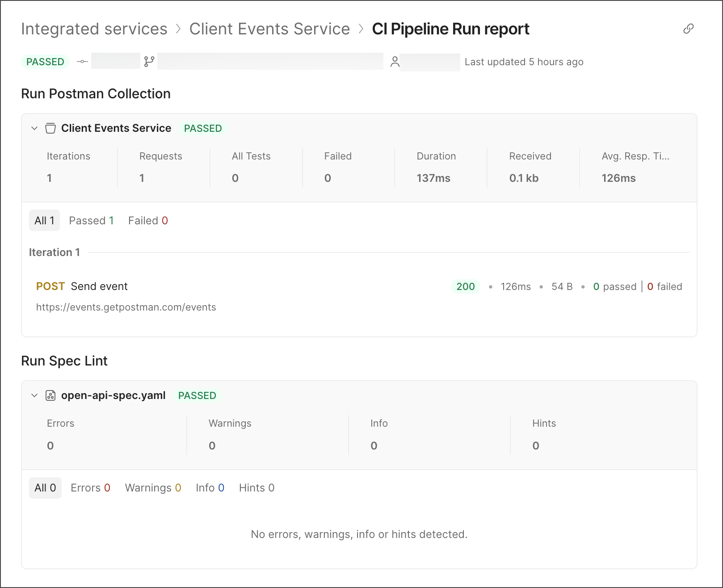723x588 pixels.
Task: Click the Duration stat label
Action: pyautogui.click(x=436, y=156)
